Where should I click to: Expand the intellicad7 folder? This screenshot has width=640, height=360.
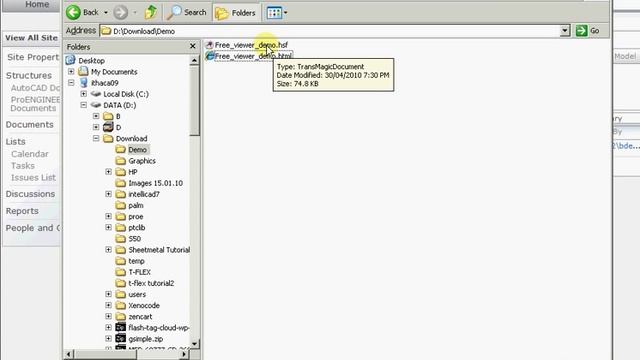coord(109,194)
